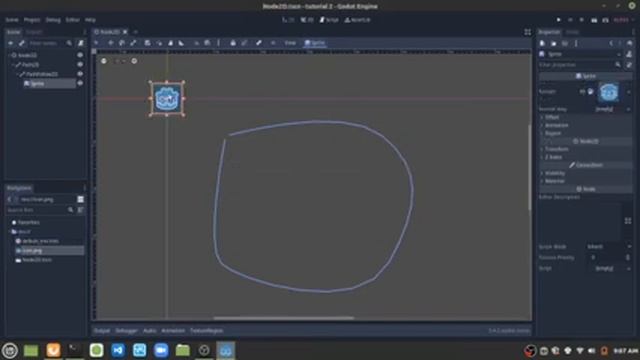Select the Pan Mode hand tool
This screenshot has width=640, height=360.
click(x=170, y=43)
